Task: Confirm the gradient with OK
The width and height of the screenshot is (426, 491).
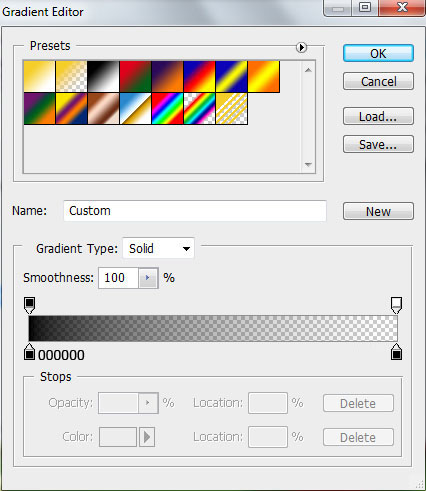Action: coord(378,53)
